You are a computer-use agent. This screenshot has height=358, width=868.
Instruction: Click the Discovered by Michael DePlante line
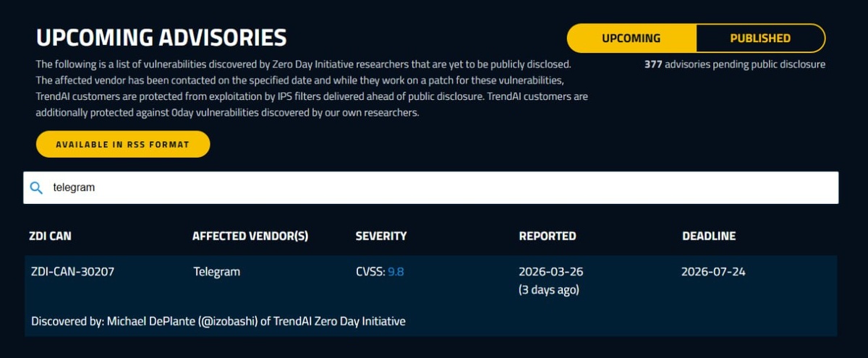218,320
